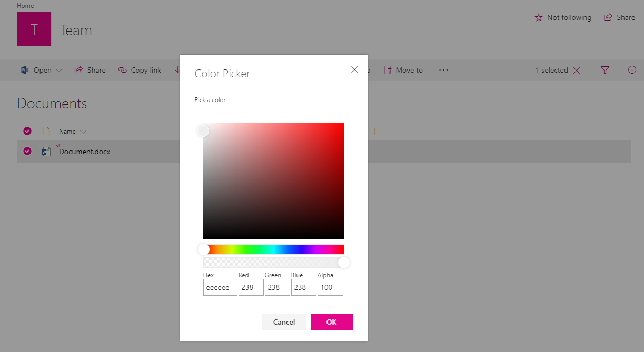Toggle the select all files checkmark
The width and height of the screenshot is (644, 352).
[x=27, y=131]
